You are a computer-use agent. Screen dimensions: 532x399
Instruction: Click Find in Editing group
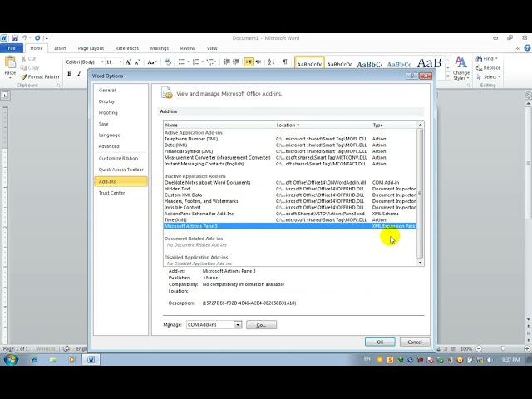(x=487, y=58)
